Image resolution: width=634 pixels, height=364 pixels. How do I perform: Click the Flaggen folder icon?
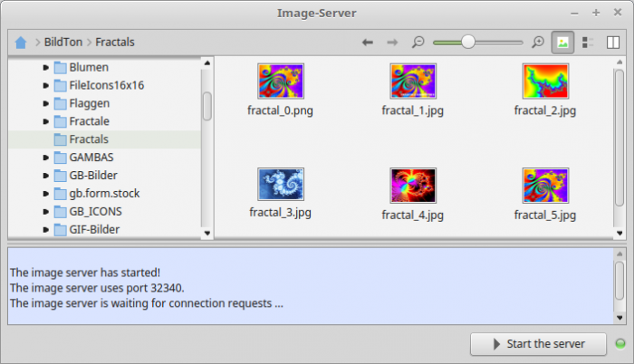(x=60, y=103)
